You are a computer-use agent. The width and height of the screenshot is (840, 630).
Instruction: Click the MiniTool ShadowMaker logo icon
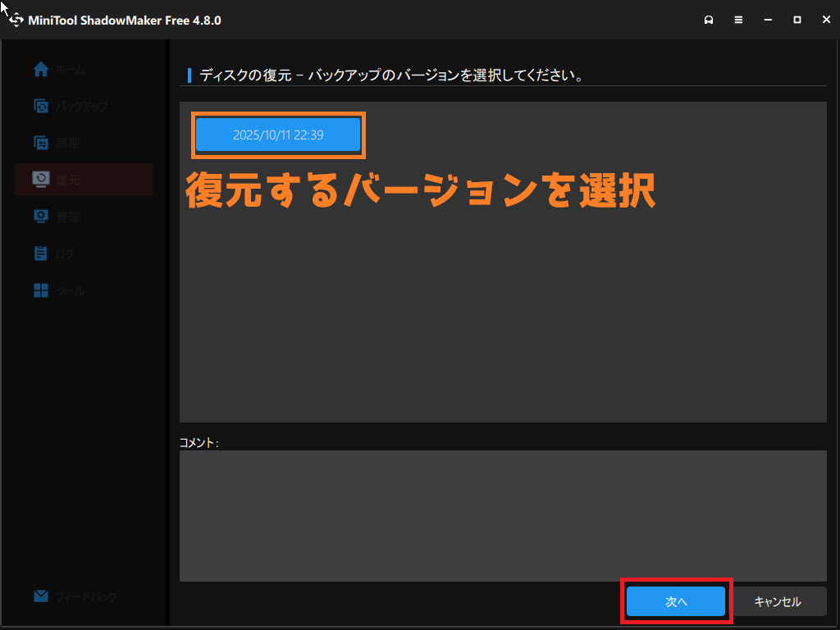tap(16, 20)
